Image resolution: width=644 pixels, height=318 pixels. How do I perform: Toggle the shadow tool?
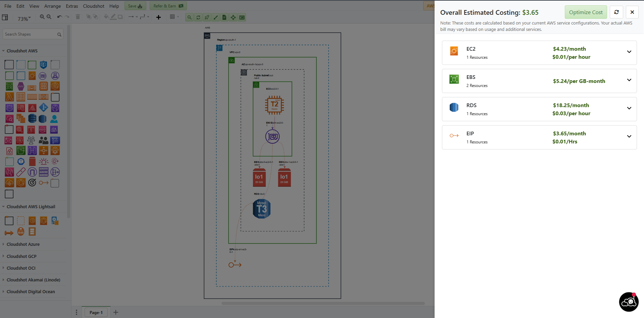click(x=120, y=17)
